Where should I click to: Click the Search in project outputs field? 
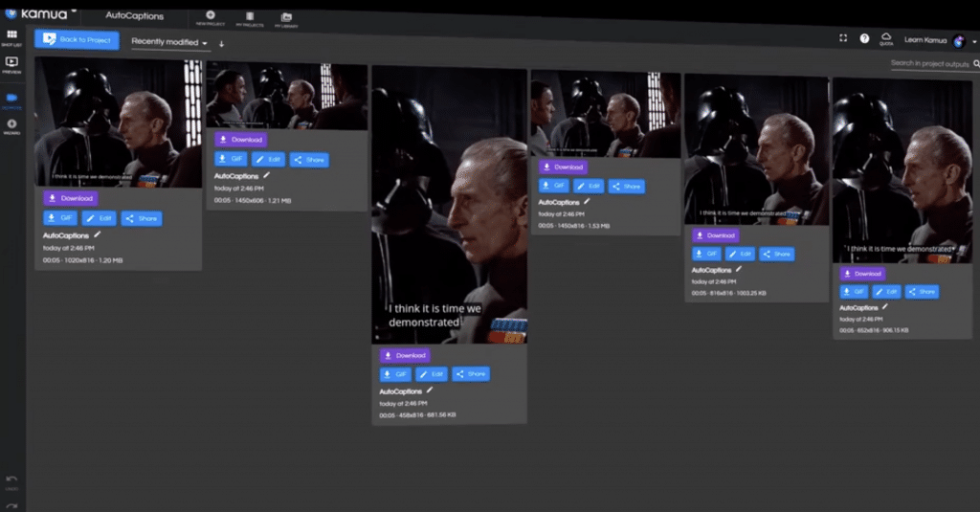930,64
